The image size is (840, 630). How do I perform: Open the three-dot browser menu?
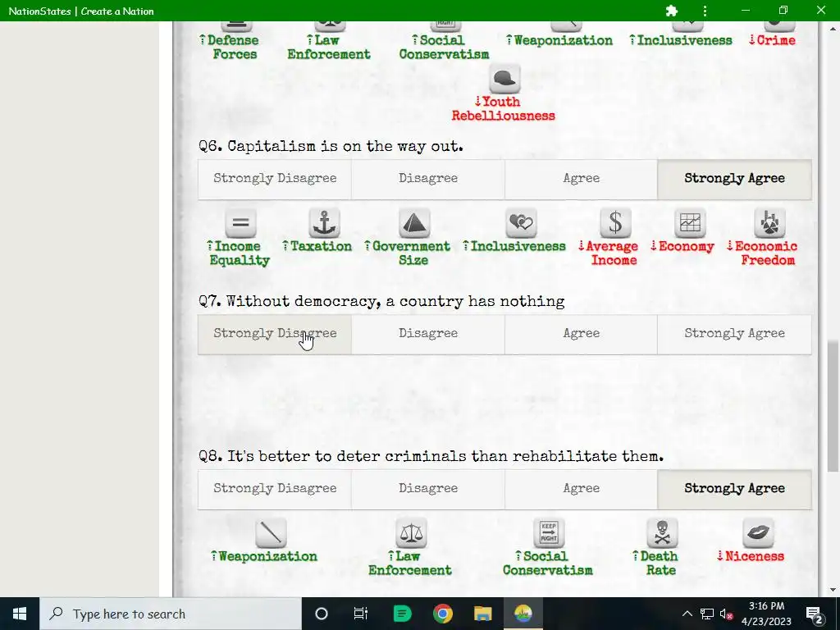pyautogui.click(x=705, y=11)
